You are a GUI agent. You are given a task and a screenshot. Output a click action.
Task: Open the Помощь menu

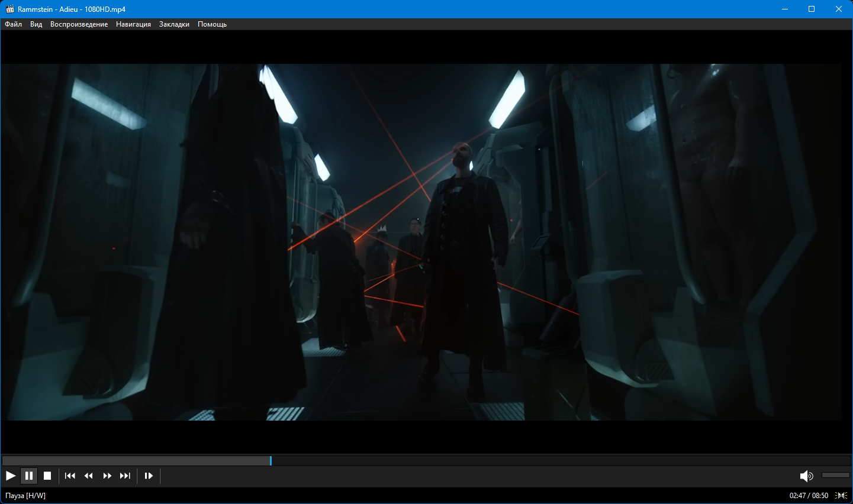point(212,24)
